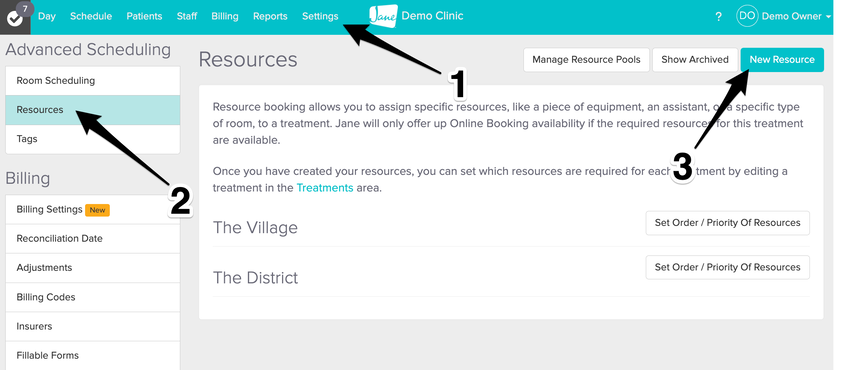Click the Advanced Scheduling section heading

coord(88,50)
